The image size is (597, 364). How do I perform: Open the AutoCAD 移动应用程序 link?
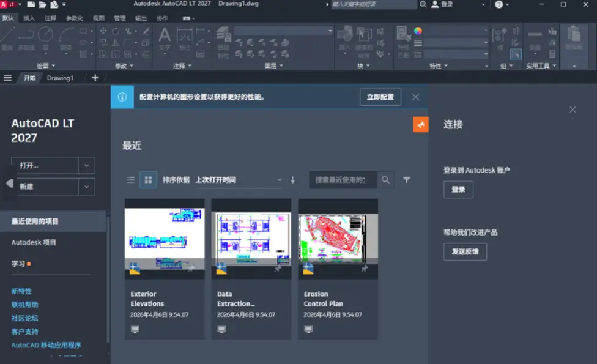coord(46,346)
